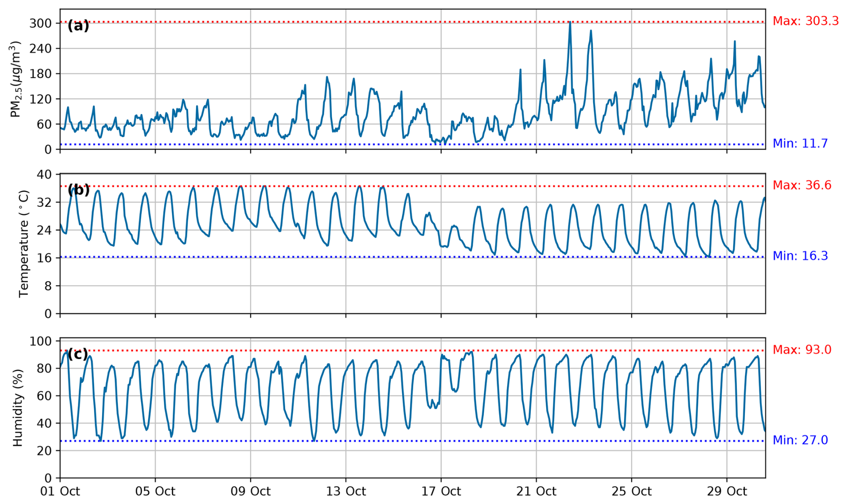Click the "Min: 27.0" humidity label

[800, 440]
